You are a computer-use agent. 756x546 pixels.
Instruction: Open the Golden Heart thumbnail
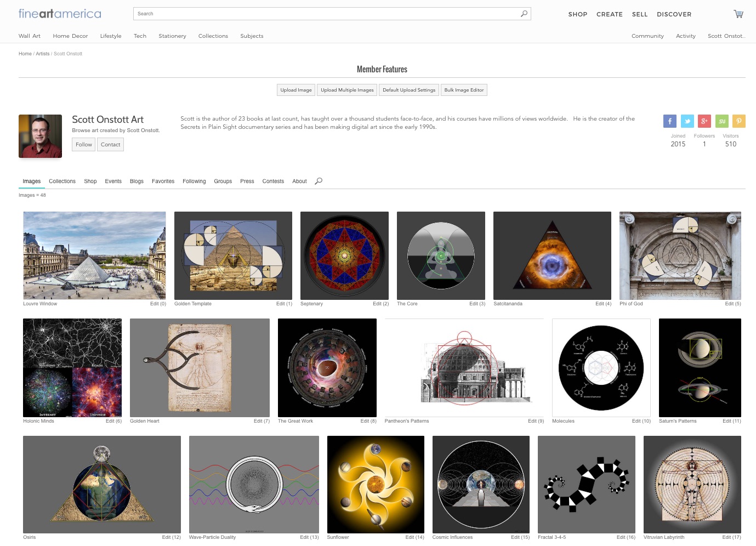pos(200,368)
